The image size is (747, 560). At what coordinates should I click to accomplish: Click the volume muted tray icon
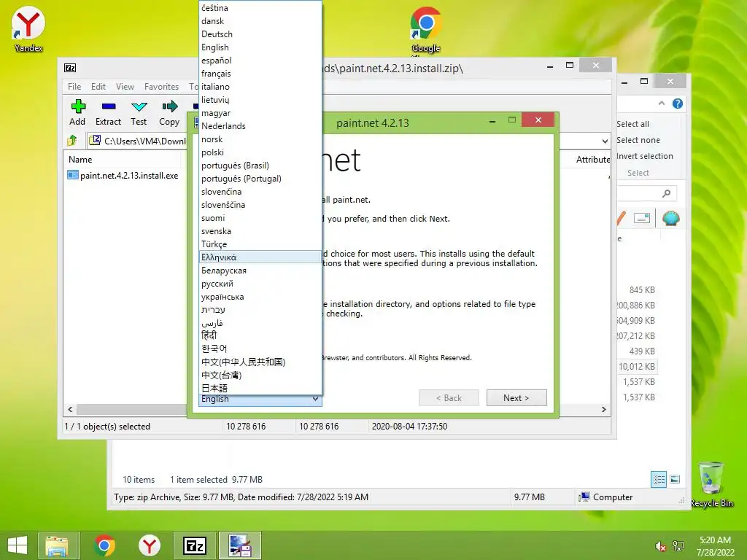(660, 546)
